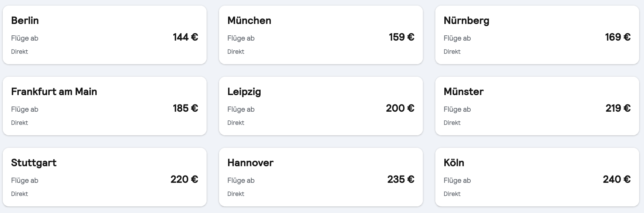The image size is (644, 213).
Task: Click the 144 € price for Berlin
Action: [185, 37]
